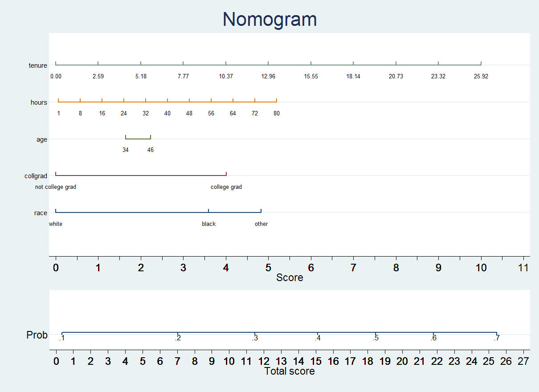Click the tenure value 0.00
Screen dimensions: 539x392
click(x=56, y=77)
